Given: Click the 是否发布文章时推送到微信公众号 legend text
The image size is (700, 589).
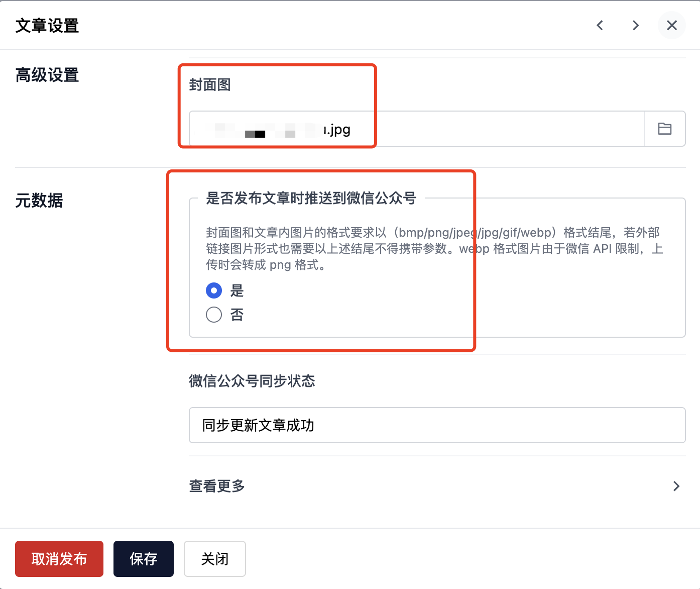Looking at the screenshot, I should point(311,199).
